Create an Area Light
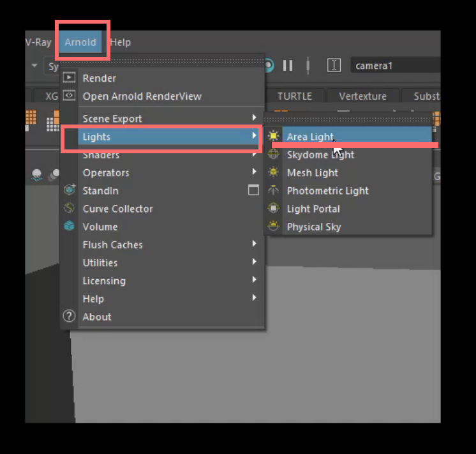Viewport: 476px width, 454px height. (348, 136)
